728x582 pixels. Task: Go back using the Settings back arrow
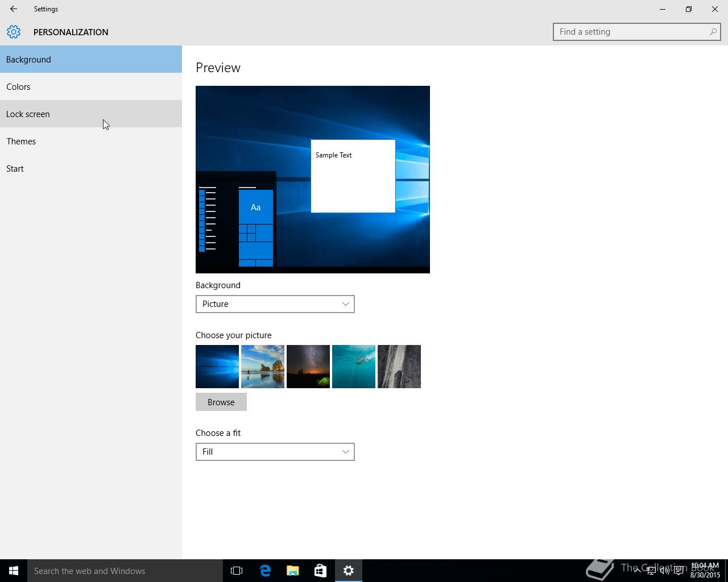pyautogui.click(x=13, y=9)
